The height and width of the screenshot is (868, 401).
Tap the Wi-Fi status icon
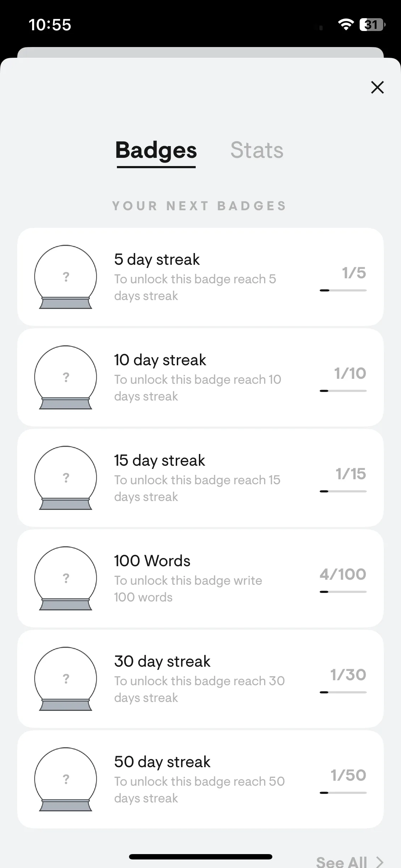tap(345, 24)
